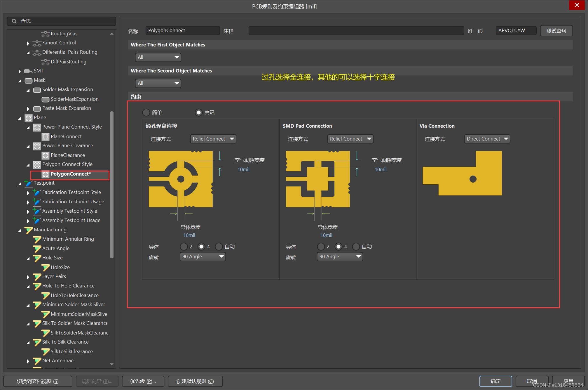The width and height of the screenshot is (588, 390).
Task: Click the HoleSize rule icon
Action: 46,267
